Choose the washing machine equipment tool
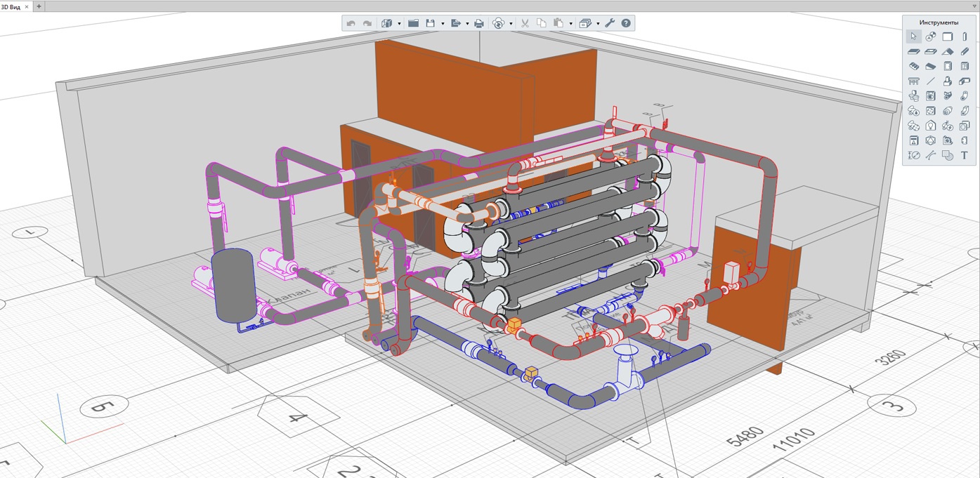 (x=930, y=96)
